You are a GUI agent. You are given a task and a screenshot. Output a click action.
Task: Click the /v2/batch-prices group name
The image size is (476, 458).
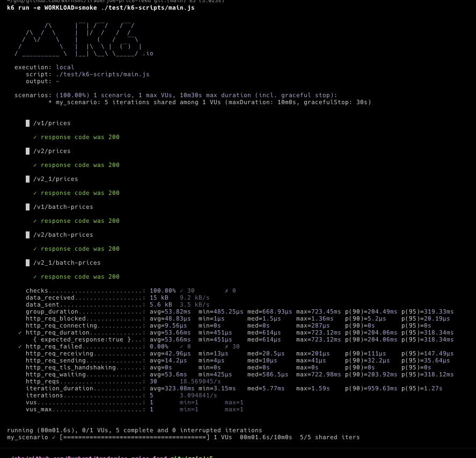click(63, 235)
